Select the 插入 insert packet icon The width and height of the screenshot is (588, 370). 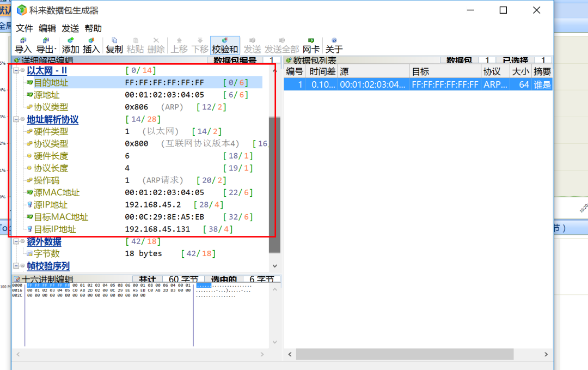[x=91, y=44]
